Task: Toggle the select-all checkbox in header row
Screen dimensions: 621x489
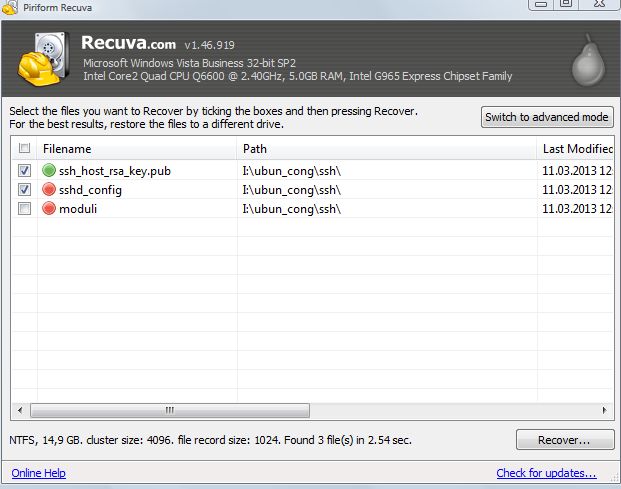Action: point(24,148)
